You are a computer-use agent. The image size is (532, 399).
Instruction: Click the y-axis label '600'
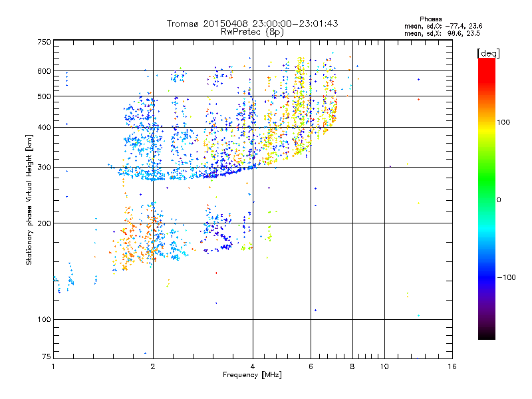pyautogui.click(x=44, y=71)
